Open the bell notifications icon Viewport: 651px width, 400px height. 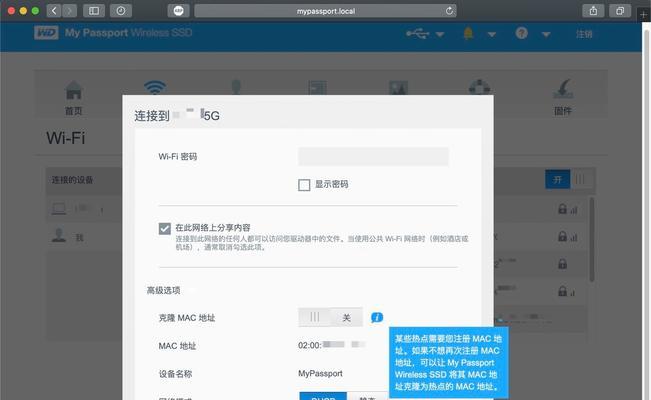click(x=468, y=33)
